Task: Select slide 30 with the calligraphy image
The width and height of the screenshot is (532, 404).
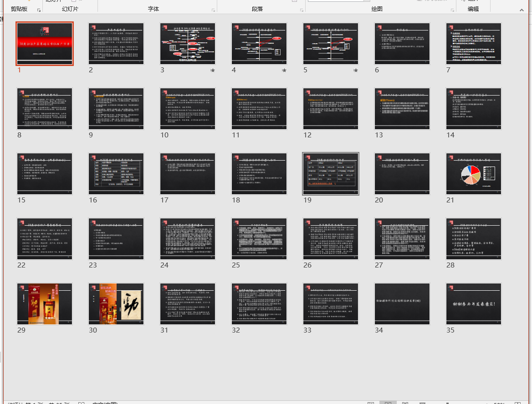Action: 116,304
